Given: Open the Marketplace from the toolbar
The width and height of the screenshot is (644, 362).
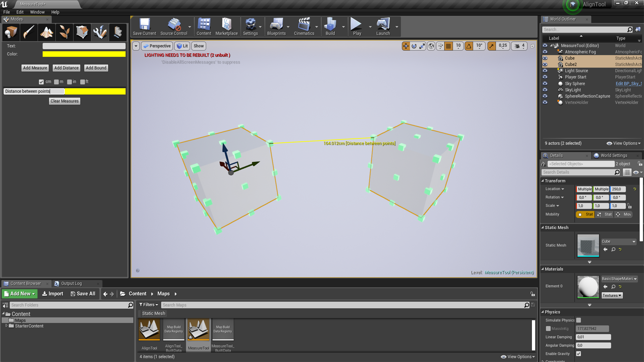Looking at the screenshot, I should tap(227, 27).
